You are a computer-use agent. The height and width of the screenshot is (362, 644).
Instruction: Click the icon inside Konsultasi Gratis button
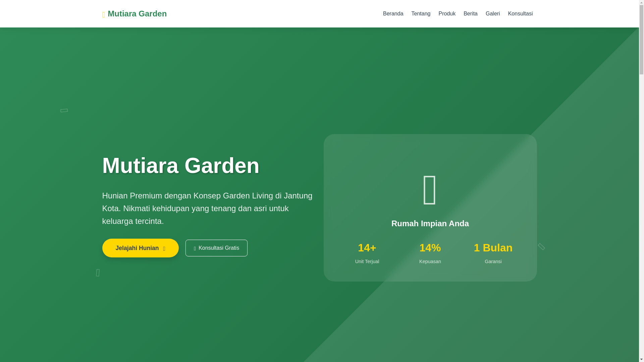195,249
